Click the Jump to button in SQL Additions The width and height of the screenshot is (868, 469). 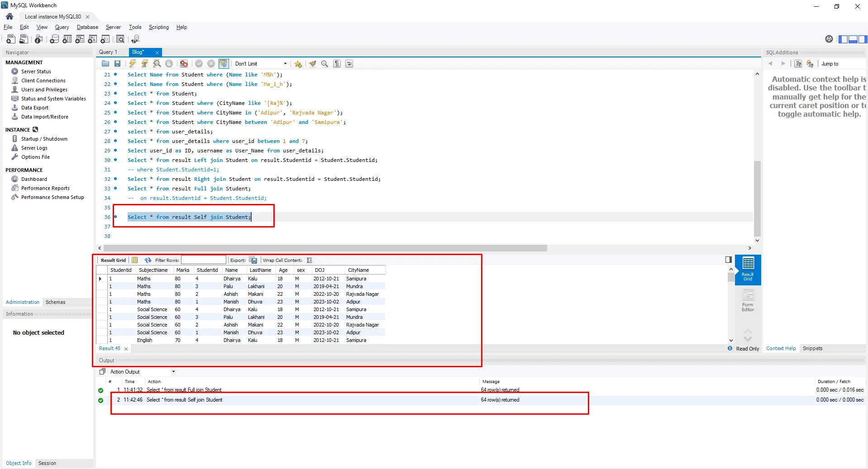coord(830,64)
